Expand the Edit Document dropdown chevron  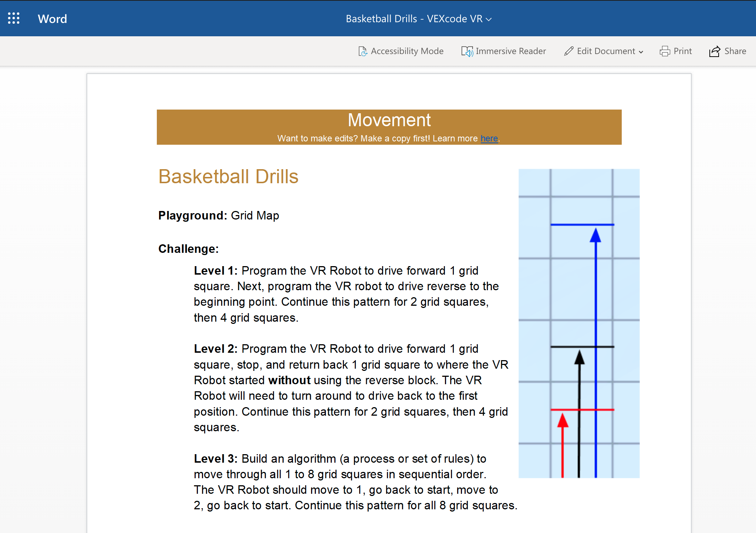click(x=640, y=51)
